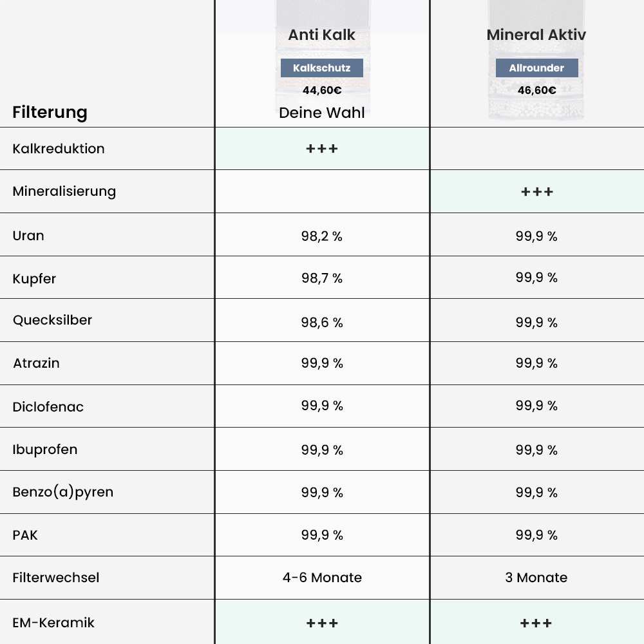The width and height of the screenshot is (644, 644).
Task: Select the Deine Wahl label
Action: click(x=322, y=113)
